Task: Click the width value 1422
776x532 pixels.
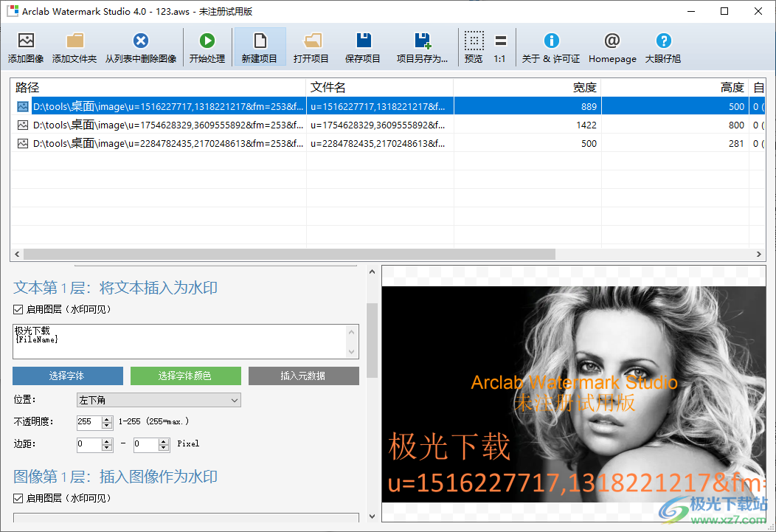Action: [x=586, y=125]
